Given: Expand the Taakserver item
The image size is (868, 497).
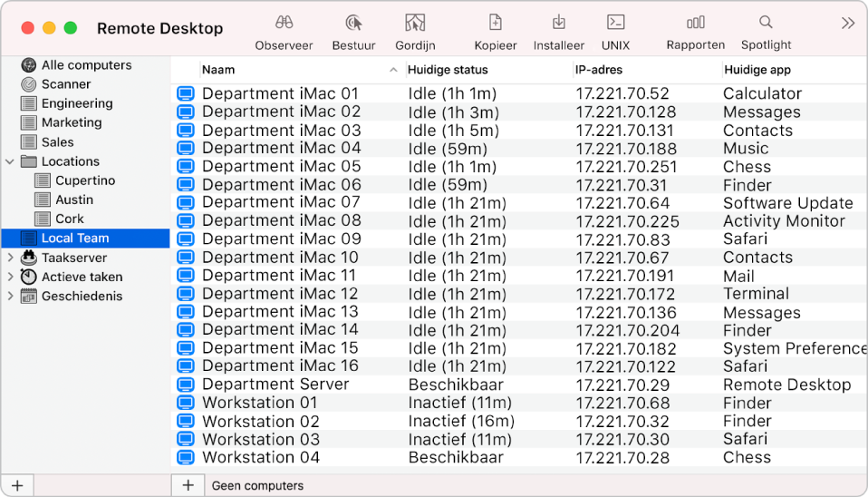Looking at the screenshot, I should pyautogui.click(x=10, y=258).
